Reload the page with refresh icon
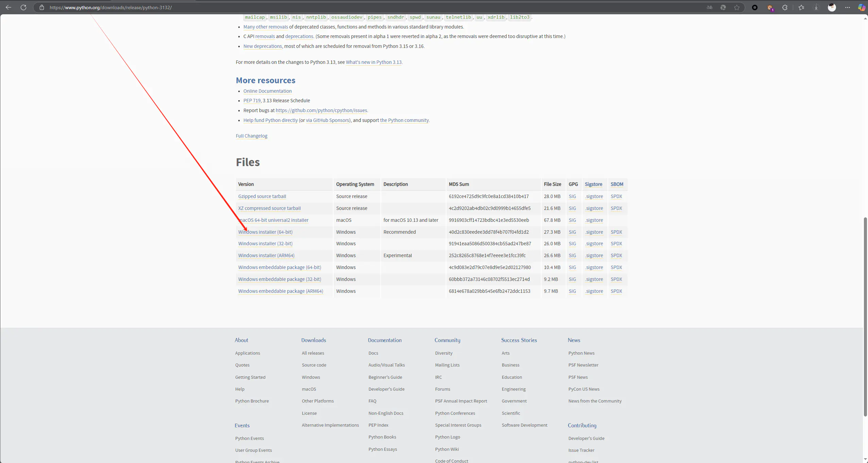The width and height of the screenshot is (868, 463). click(23, 7)
